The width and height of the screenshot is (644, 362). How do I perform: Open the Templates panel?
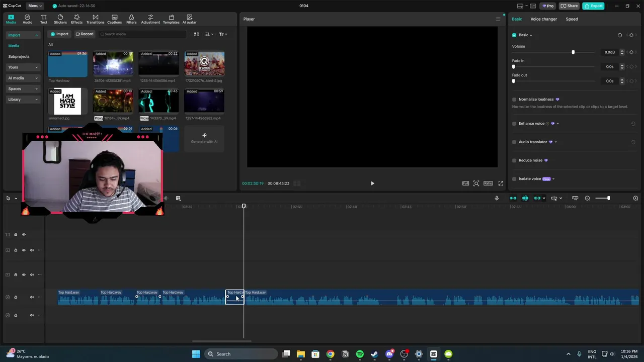point(171,19)
